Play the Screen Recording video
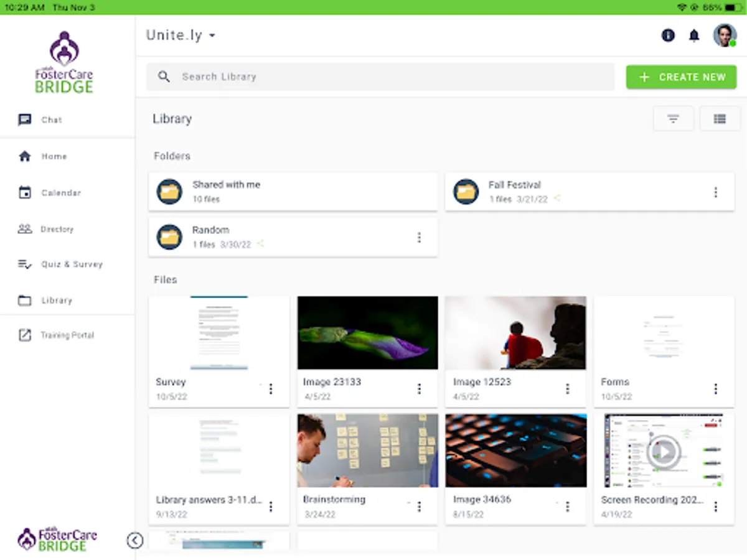The height and width of the screenshot is (560, 747). pos(664,450)
